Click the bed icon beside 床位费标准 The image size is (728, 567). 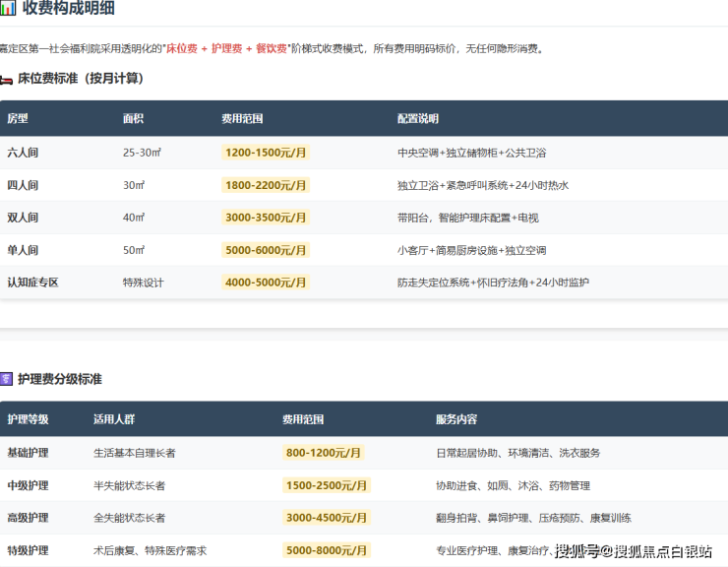[x=6, y=79]
